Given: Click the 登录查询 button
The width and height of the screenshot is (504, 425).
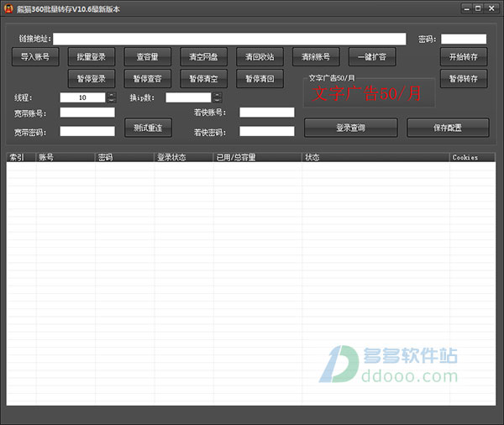Looking at the screenshot, I should (x=350, y=128).
